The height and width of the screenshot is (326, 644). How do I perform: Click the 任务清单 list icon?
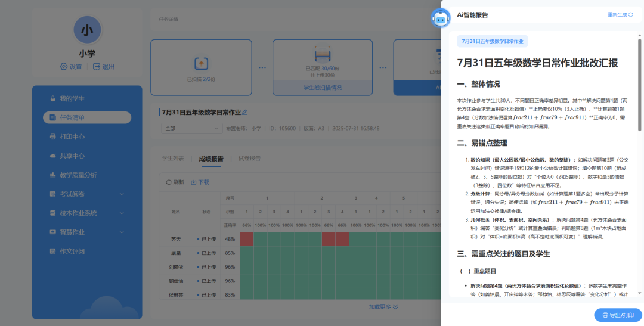52,117
